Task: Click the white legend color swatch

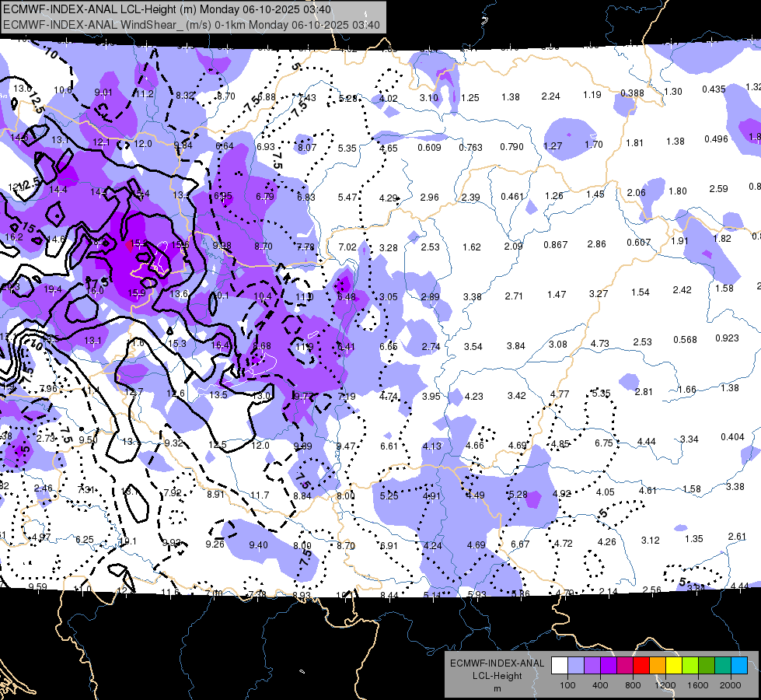Action: 560,666
